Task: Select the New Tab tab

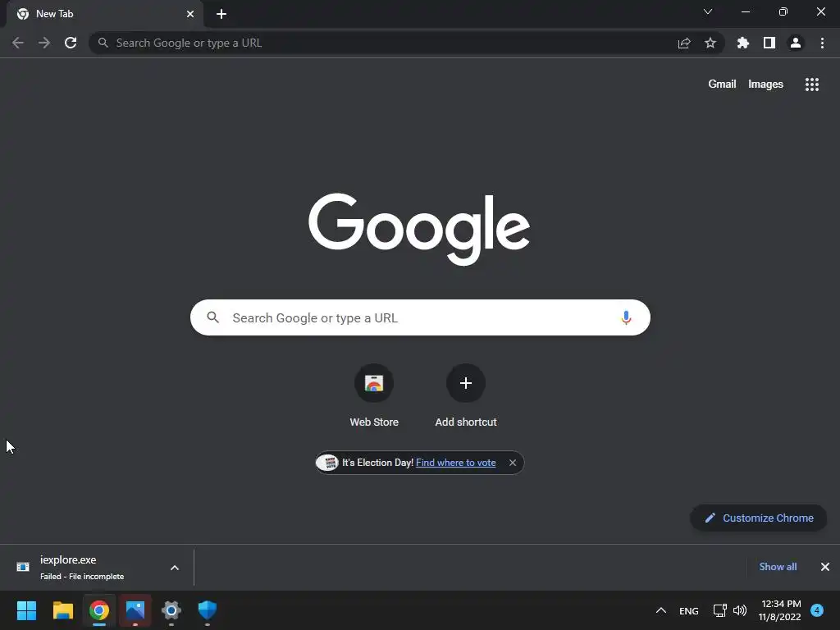Action: pos(105,14)
